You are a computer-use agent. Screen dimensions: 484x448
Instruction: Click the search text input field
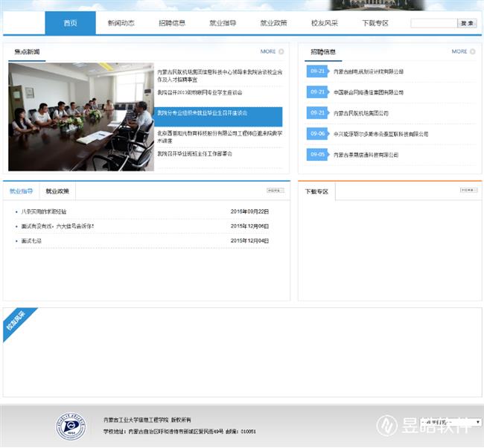coord(433,23)
